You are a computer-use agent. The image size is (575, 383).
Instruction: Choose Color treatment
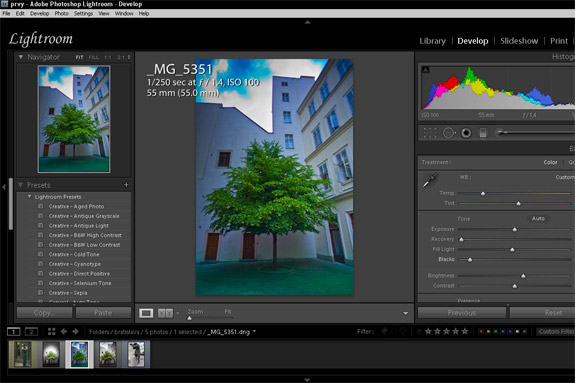tap(550, 162)
